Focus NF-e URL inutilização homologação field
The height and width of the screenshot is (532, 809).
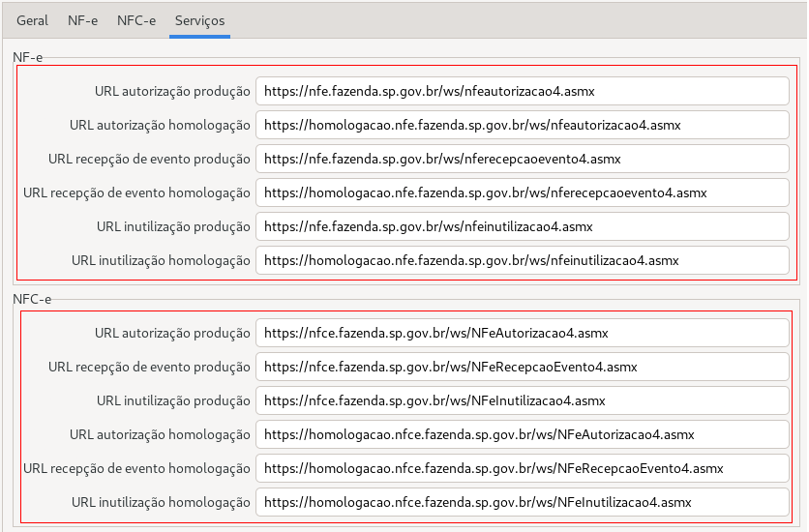tap(523, 261)
